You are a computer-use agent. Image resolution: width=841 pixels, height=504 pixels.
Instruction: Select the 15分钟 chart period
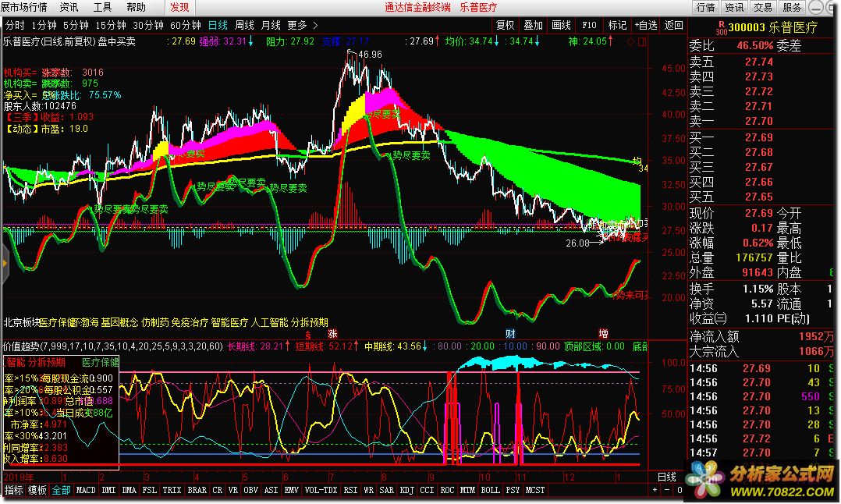tap(111, 25)
